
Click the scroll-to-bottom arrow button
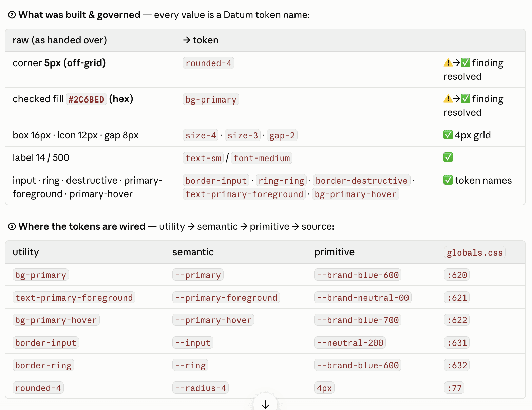(265, 404)
